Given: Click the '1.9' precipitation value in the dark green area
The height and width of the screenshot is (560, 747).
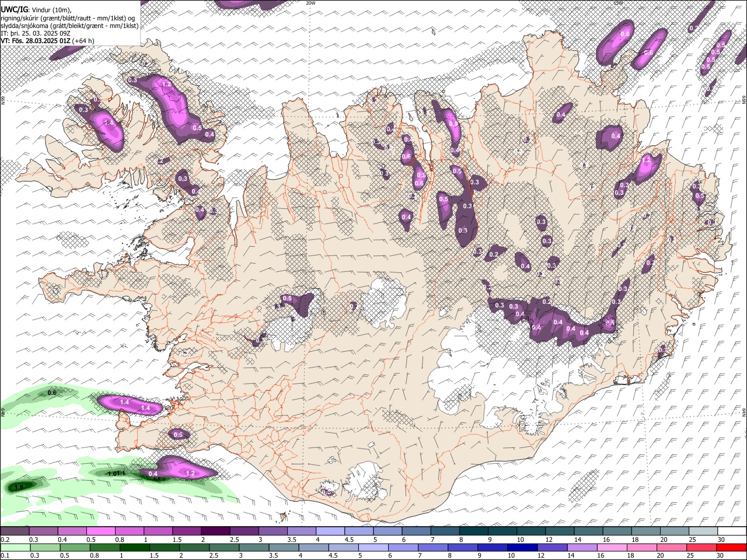Looking at the screenshot, I should (x=19, y=488).
